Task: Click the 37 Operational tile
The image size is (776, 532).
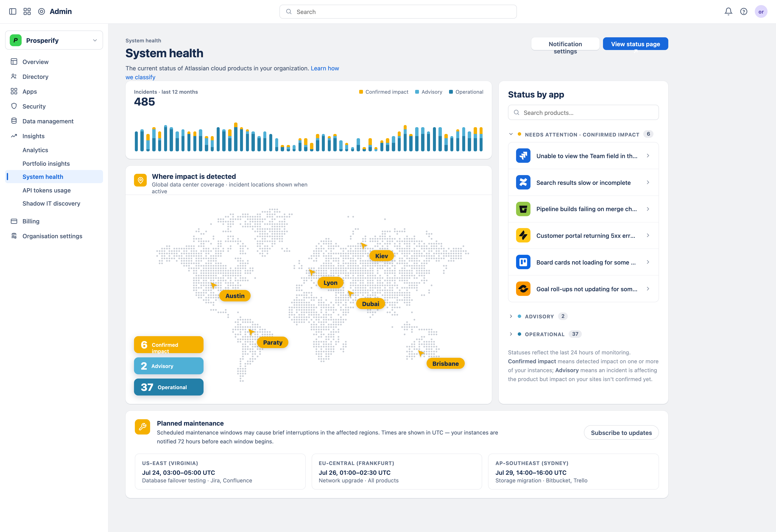Action: (169, 387)
